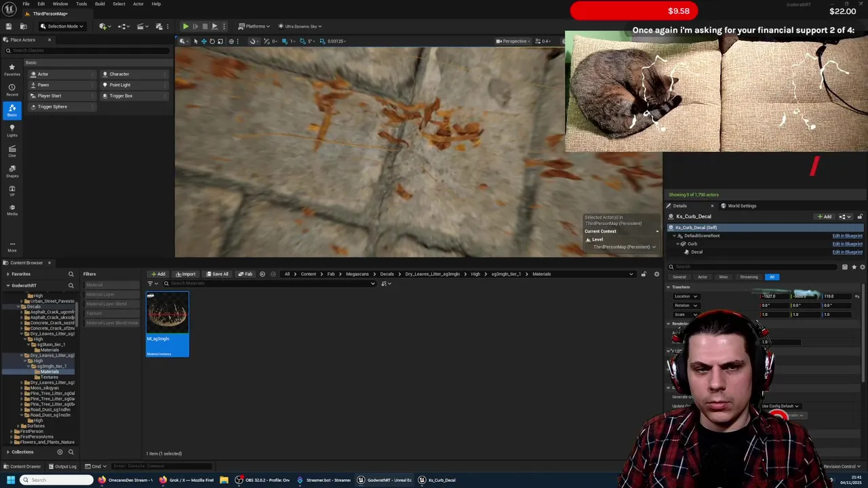Click the Trigger Sphere actor entry
868x488 pixels.
pyautogui.click(x=62, y=106)
